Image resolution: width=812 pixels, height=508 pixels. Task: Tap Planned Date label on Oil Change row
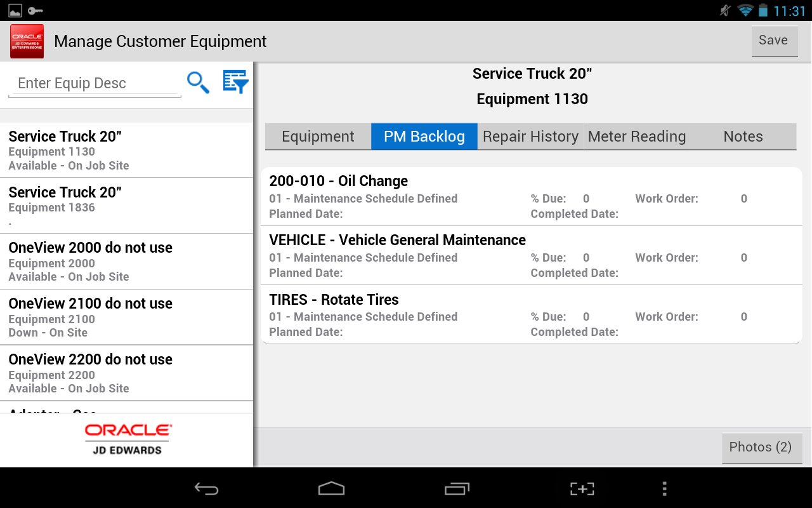click(x=306, y=214)
